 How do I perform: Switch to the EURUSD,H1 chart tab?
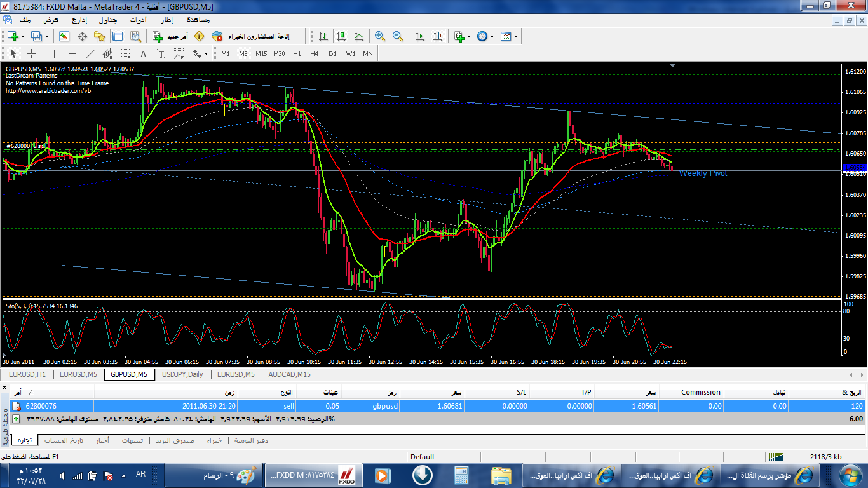(27, 374)
